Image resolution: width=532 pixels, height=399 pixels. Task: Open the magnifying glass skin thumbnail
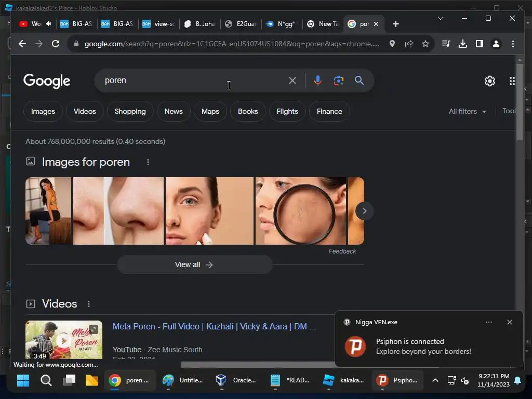click(x=301, y=211)
